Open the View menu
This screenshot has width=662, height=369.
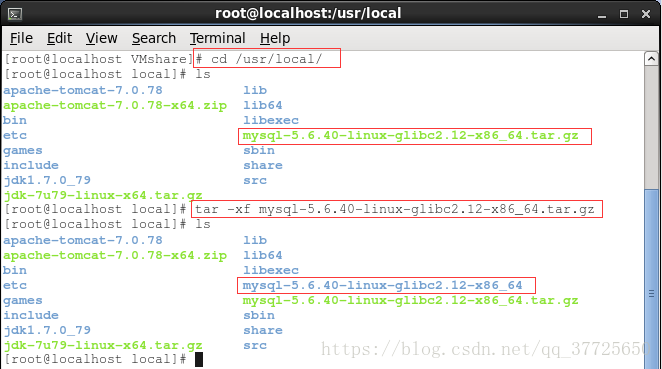click(101, 38)
